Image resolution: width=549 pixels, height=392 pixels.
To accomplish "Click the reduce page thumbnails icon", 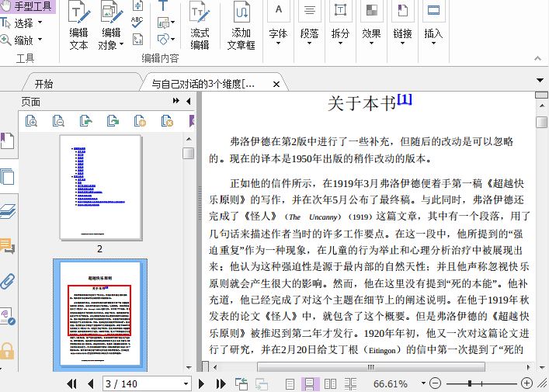I will (x=58, y=121).
